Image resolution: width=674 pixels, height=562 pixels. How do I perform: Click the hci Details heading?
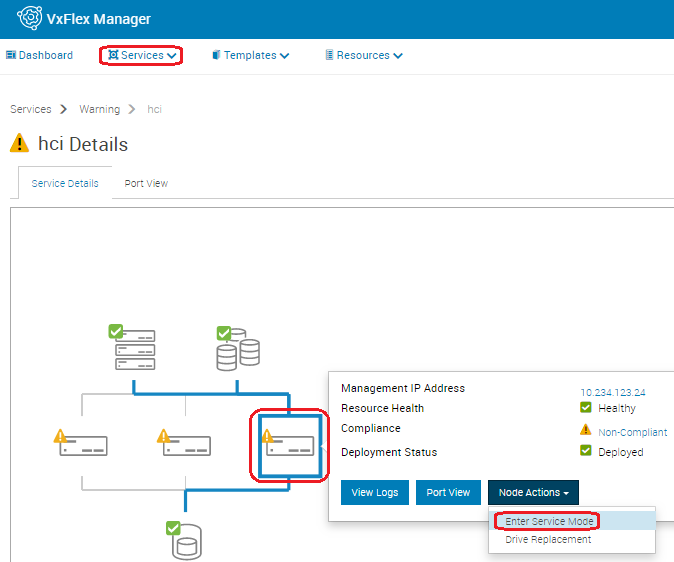click(83, 144)
